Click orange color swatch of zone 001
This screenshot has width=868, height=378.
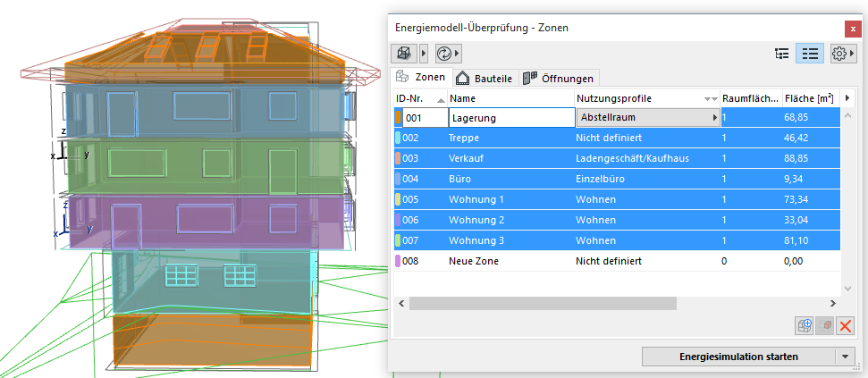pyautogui.click(x=398, y=117)
